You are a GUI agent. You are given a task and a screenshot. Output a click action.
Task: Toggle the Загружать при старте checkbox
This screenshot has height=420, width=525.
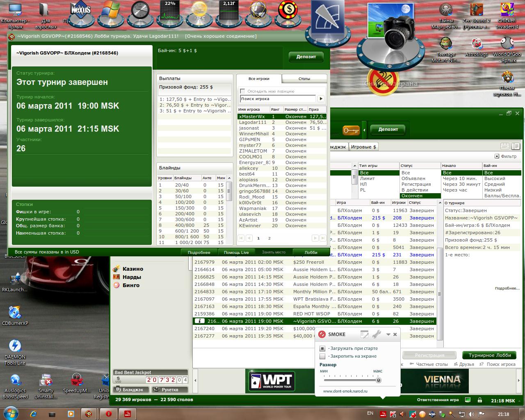pos(322,348)
